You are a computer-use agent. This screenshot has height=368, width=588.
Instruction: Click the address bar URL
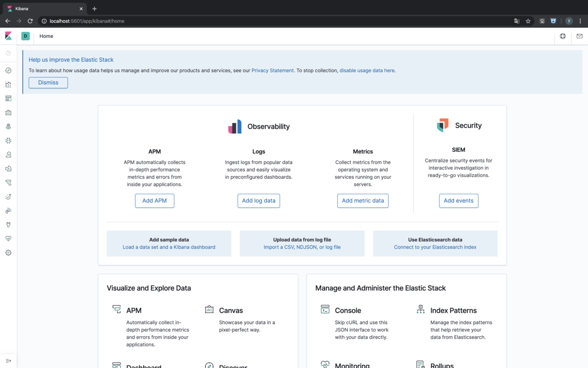(87, 21)
